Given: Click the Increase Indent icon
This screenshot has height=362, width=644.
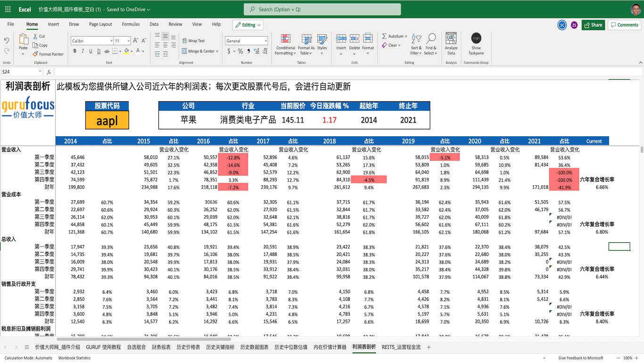Looking at the screenshot, I should pos(165,55).
